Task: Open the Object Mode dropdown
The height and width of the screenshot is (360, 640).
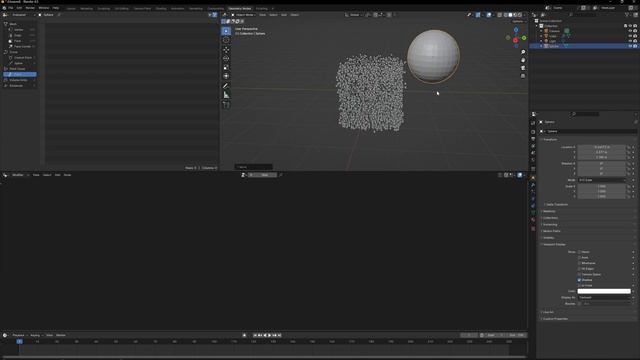Action: coord(244,15)
